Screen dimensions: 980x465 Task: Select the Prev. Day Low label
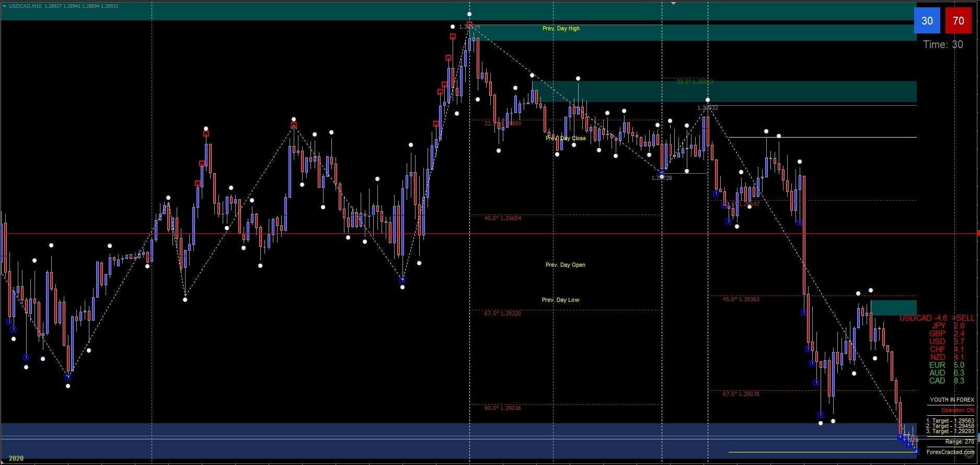[560, 300]
